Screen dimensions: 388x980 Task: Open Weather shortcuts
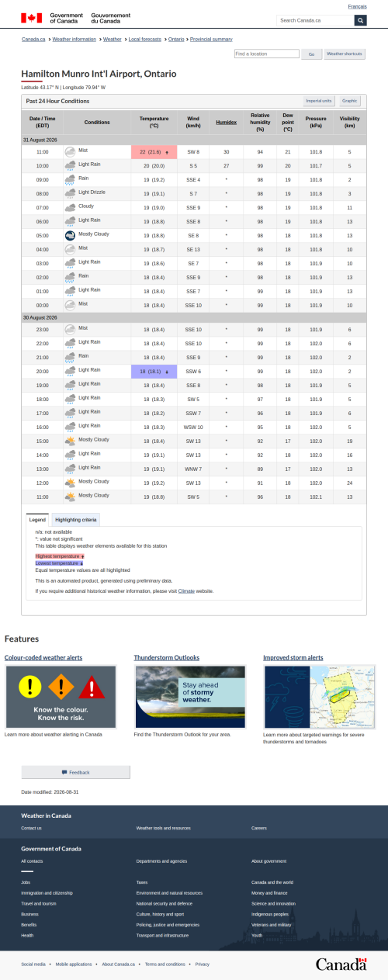345,54
